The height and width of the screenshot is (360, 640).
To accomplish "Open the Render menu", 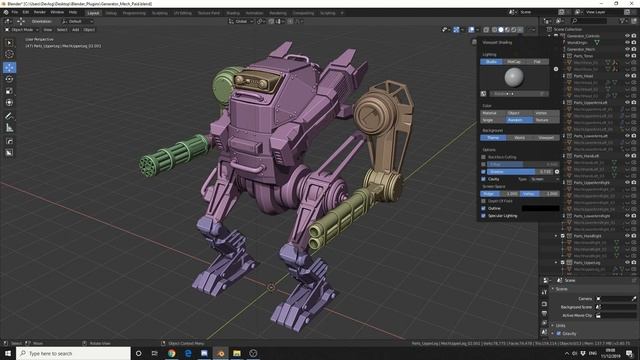I will 40,12.
